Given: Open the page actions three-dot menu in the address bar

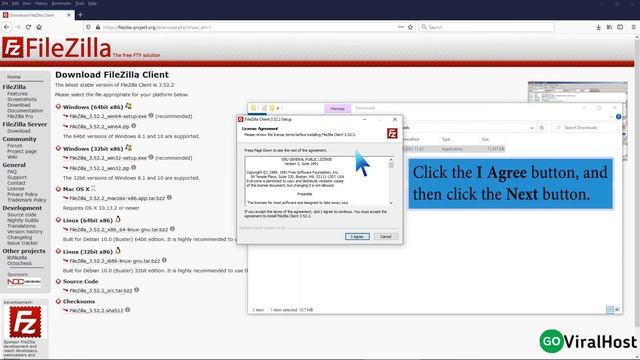Looking at the screenshot, I should tap(400, 27).
